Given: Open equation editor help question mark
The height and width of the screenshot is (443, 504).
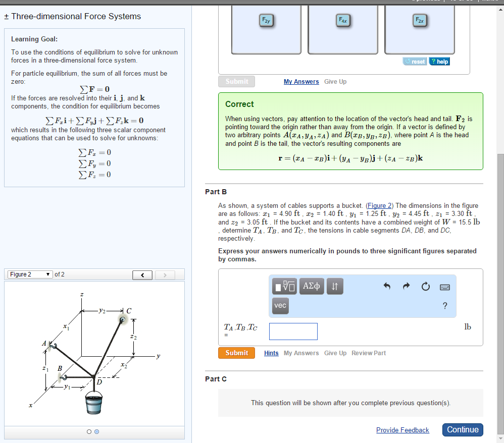Looking at the screenshot, I should (444, 306).
